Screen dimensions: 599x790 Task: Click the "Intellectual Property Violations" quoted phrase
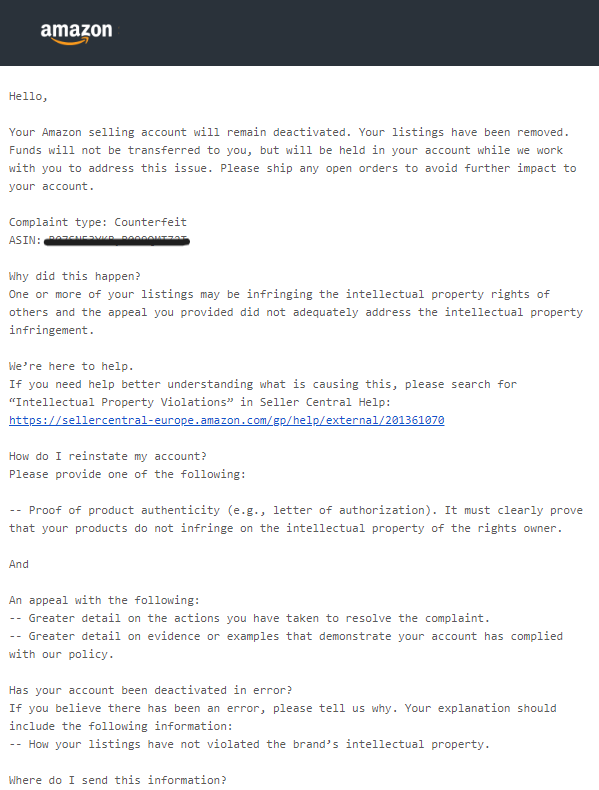(121, 403)
